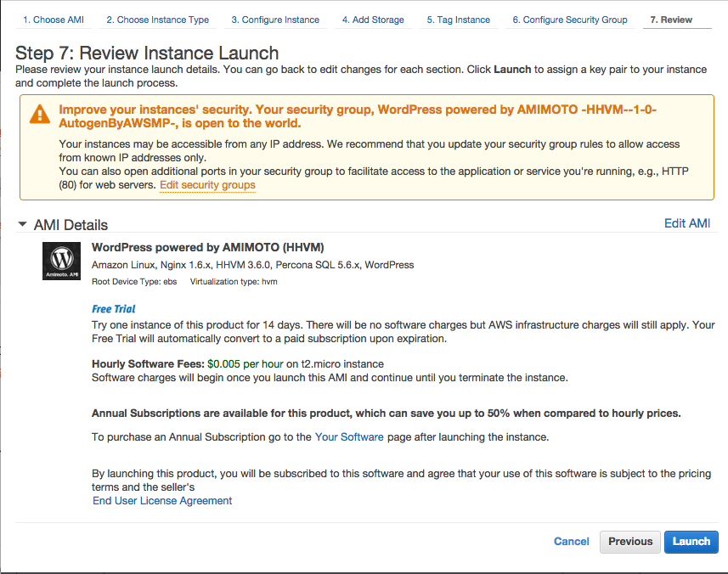The width and height of the screenshot is (728, 574).
Task: Click the Step 7: Review Instance Launch heading
Action: tap(147, 53)
